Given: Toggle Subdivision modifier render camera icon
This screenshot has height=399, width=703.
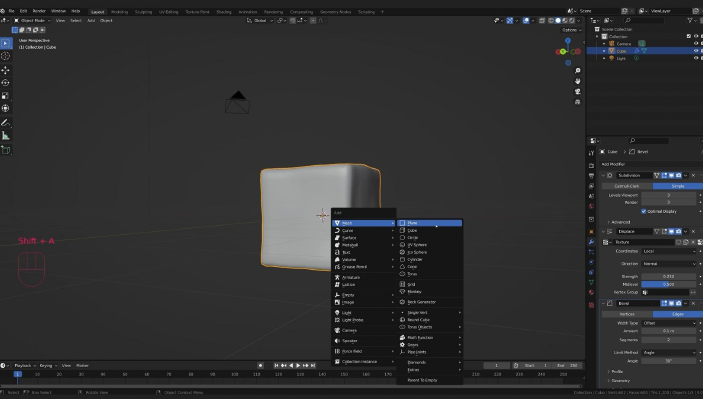Looking at the screenshot, I should click(x=679, y=175).
